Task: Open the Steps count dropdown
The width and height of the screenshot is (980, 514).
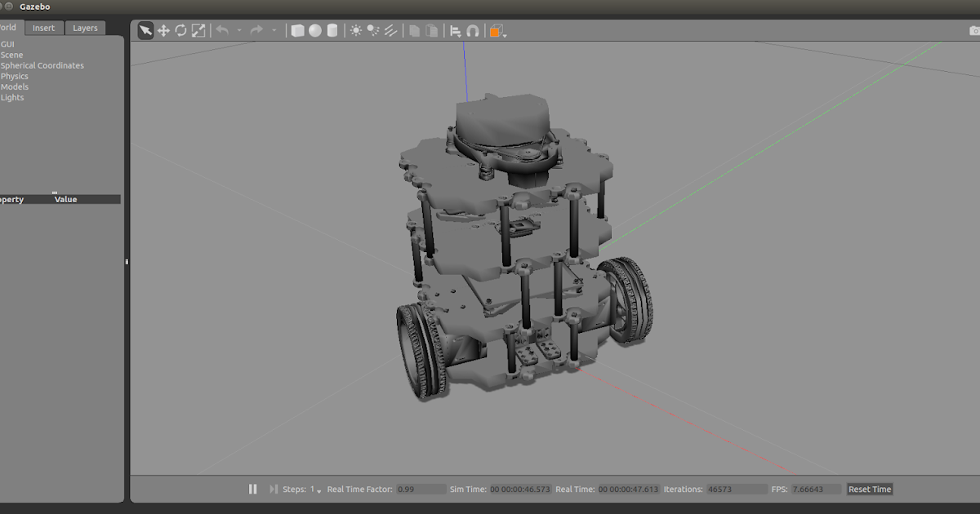Action: point(318,490)
